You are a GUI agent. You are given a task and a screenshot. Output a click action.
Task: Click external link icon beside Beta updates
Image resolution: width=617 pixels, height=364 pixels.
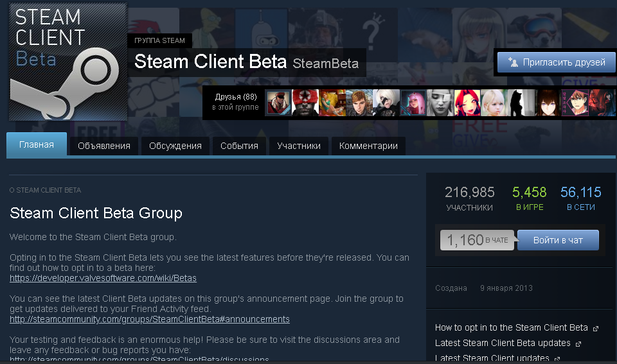tap(578, 344)
